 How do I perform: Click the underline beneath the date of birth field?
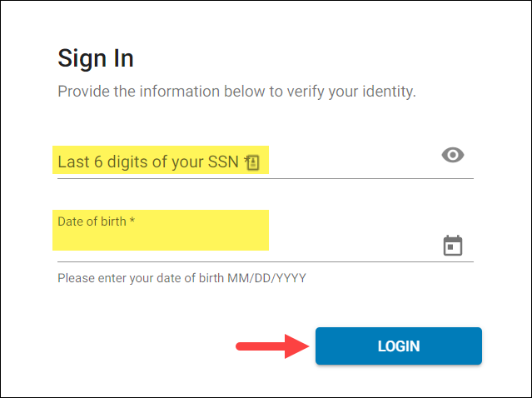click(266, 262)
